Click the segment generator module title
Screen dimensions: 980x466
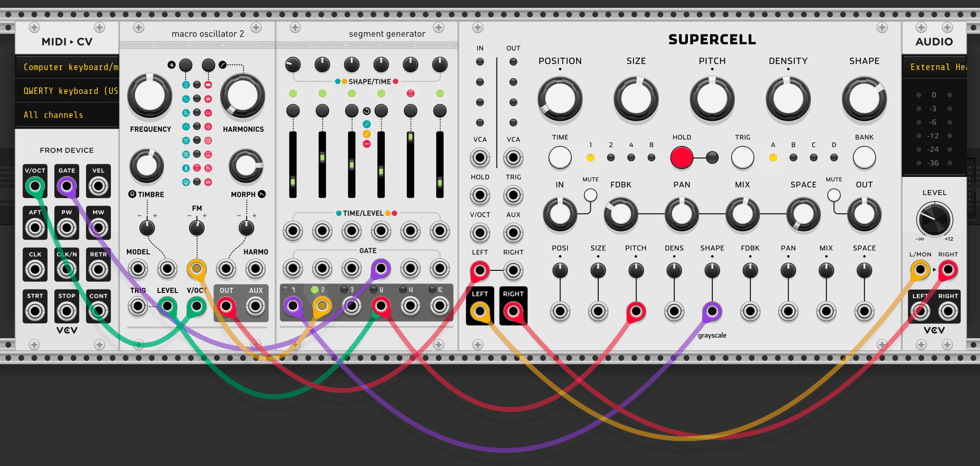[387, 34]
